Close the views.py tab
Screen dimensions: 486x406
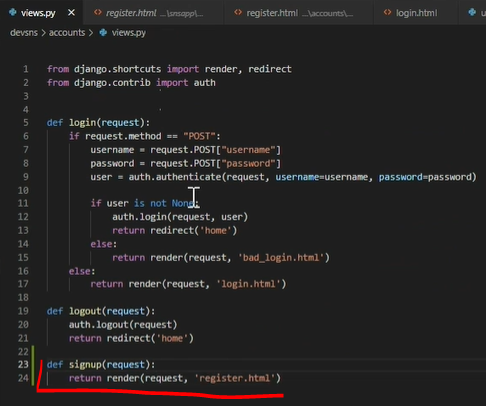(71, 13)
